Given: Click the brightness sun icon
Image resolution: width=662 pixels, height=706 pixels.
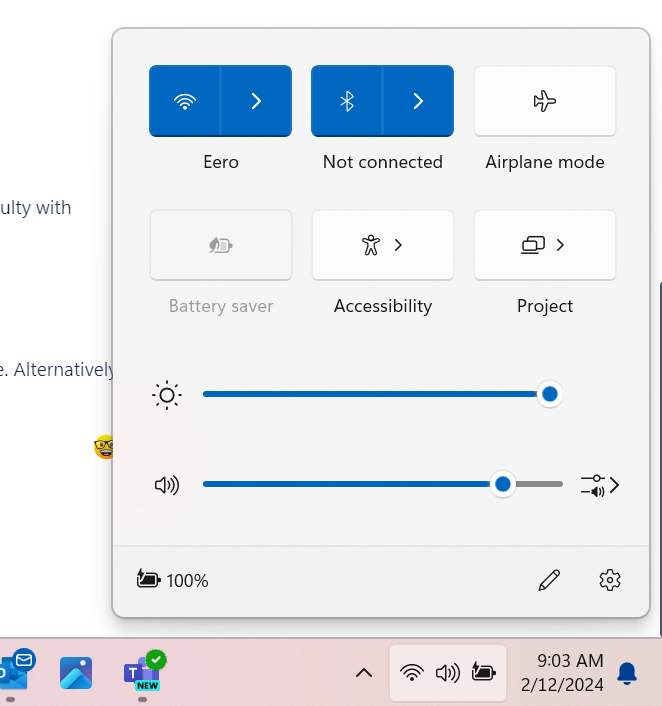Looking at the screenshot, I should [x=166, y=395].
